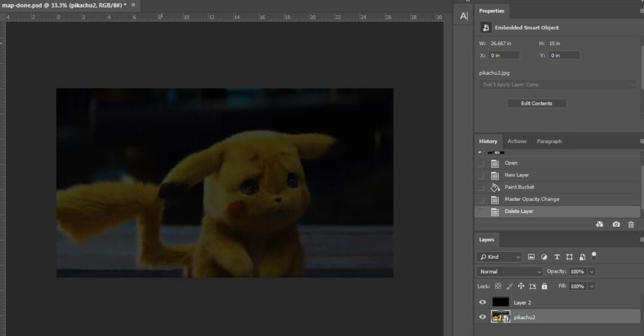Set history brush source at Master Opacity Change

(x=480, y=199)
